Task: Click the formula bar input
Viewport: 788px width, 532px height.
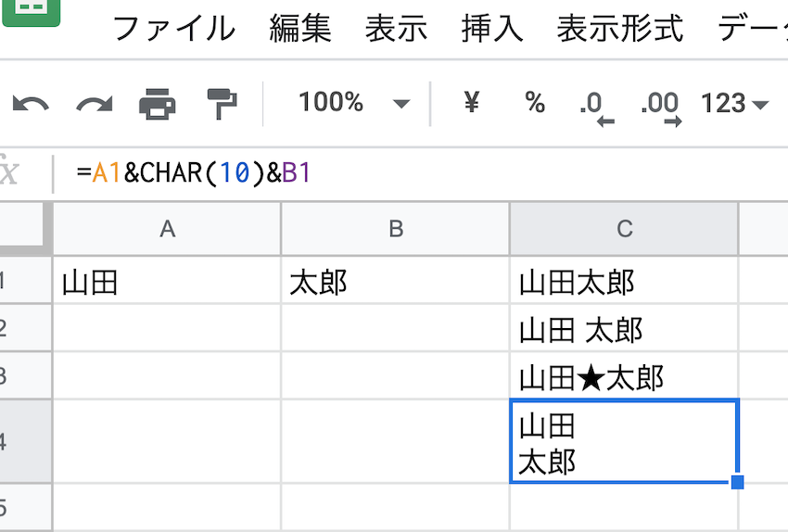Action: (x=417, y=173)
